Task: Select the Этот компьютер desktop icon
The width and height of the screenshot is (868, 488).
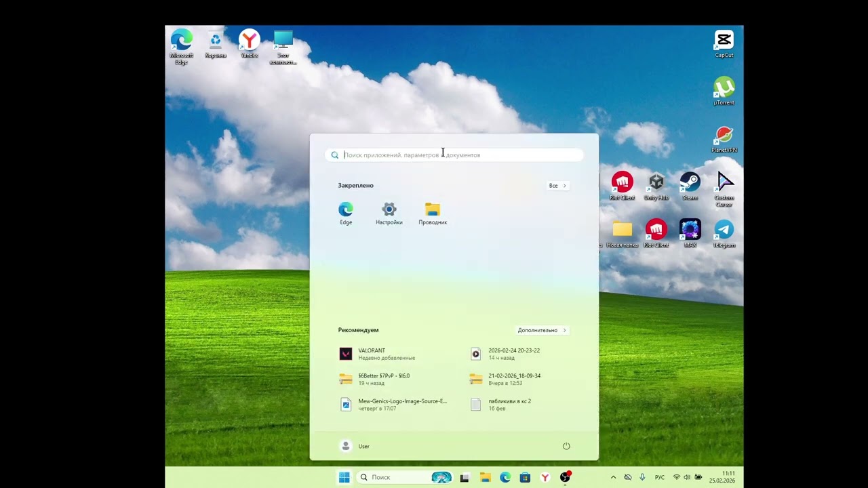Action: coord(283,47)
